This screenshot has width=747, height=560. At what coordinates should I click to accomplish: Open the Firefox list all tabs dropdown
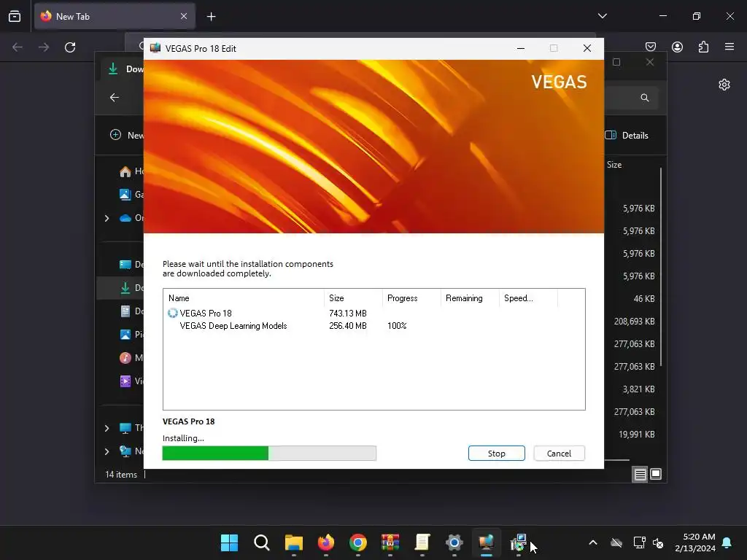603,16
